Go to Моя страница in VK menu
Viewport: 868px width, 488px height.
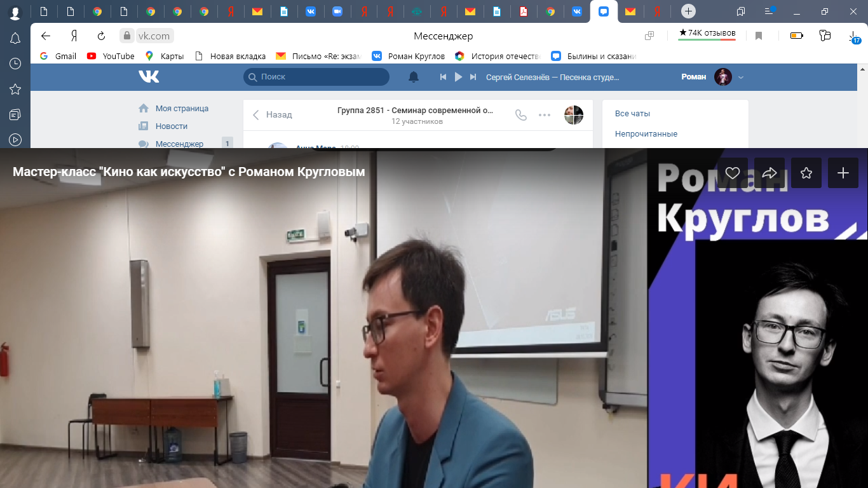173,109
